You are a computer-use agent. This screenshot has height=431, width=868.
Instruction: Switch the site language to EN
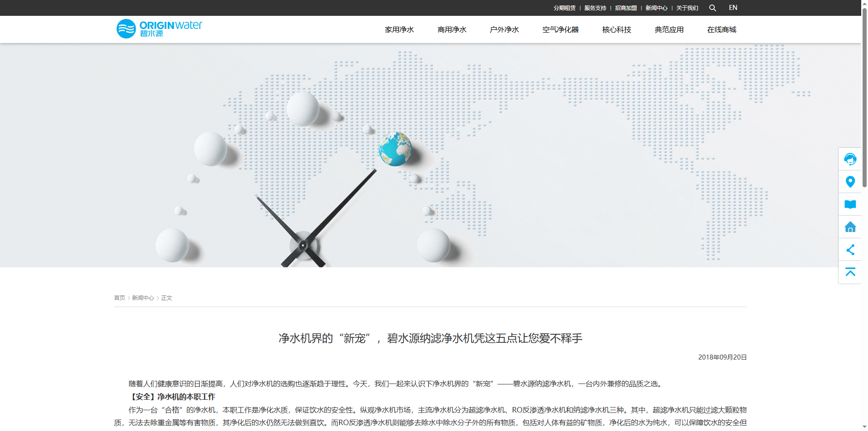[733, 8]
